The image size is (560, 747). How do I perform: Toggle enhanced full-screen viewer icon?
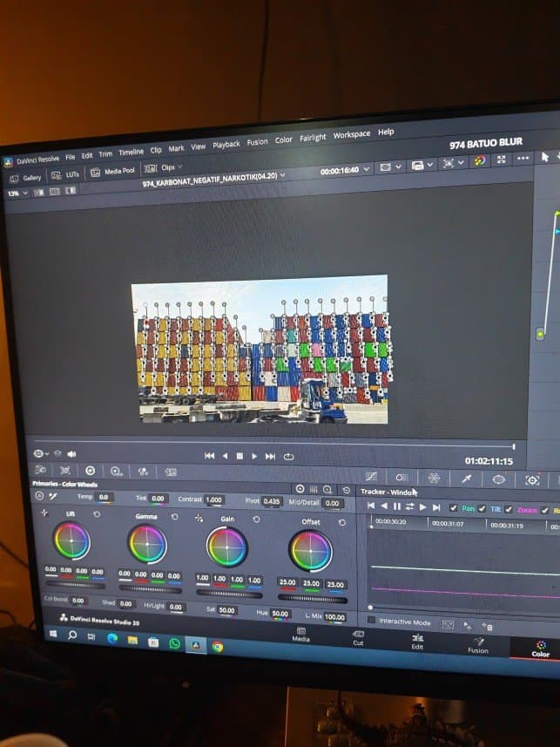(502, 160)
